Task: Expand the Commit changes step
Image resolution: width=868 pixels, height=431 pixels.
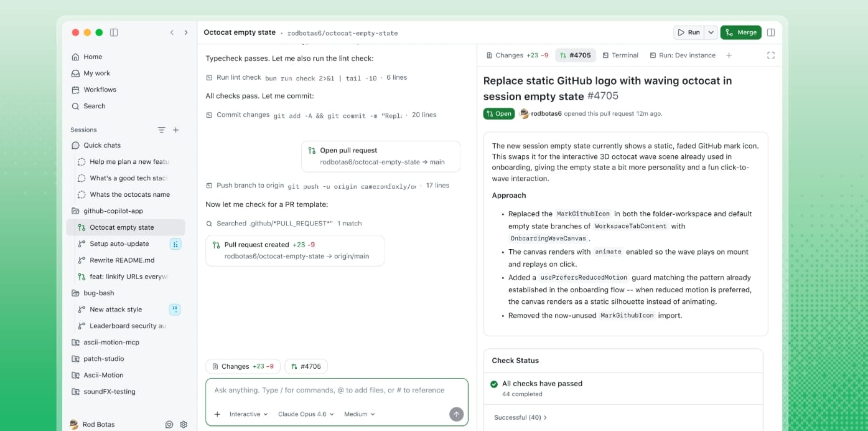Action: tap(321, 115)
